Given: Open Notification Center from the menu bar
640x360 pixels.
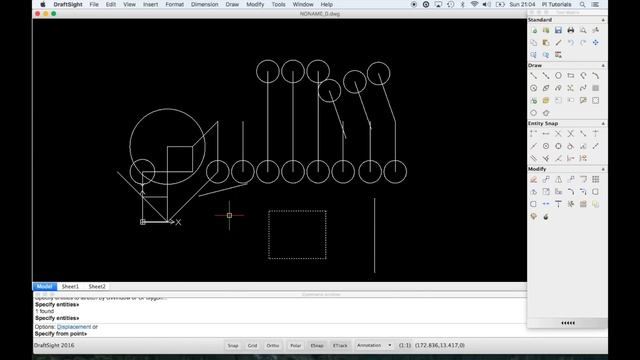Looking at the screenshot, I should click(x=596, y=4).
